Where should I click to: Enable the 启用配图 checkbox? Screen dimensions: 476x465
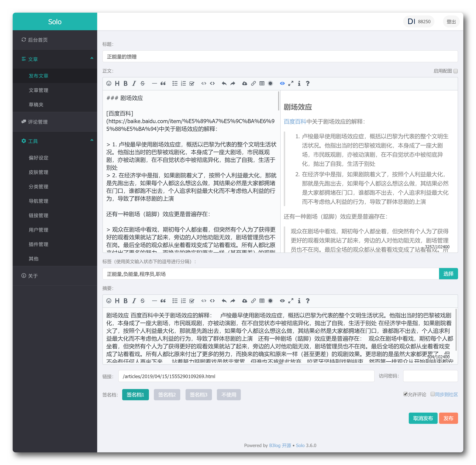(455, 71)
